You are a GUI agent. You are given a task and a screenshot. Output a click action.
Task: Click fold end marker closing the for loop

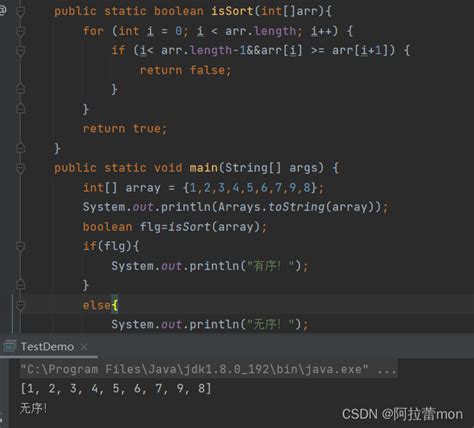pos(20,108)
